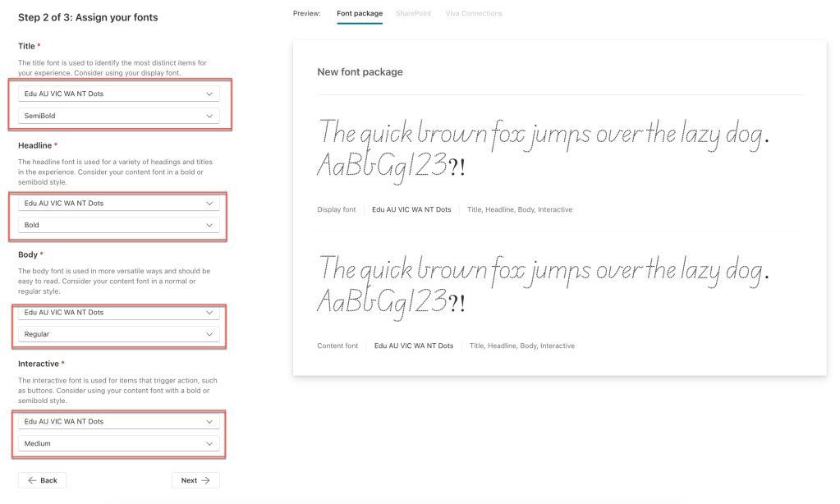The width and height of the screenshot is (840, 504).
Task: Expand the Title SemiBold weight dropdown
Action: pyautogui.click(x=119, y=116)
